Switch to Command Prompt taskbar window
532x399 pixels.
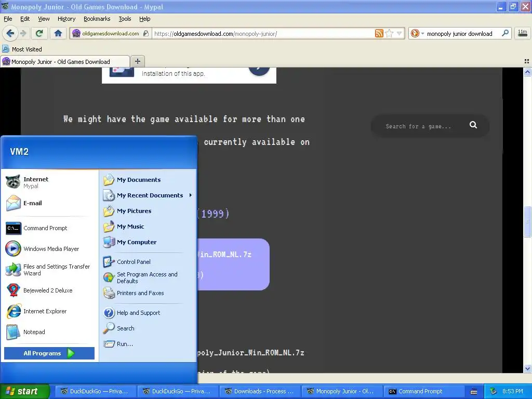424,391
